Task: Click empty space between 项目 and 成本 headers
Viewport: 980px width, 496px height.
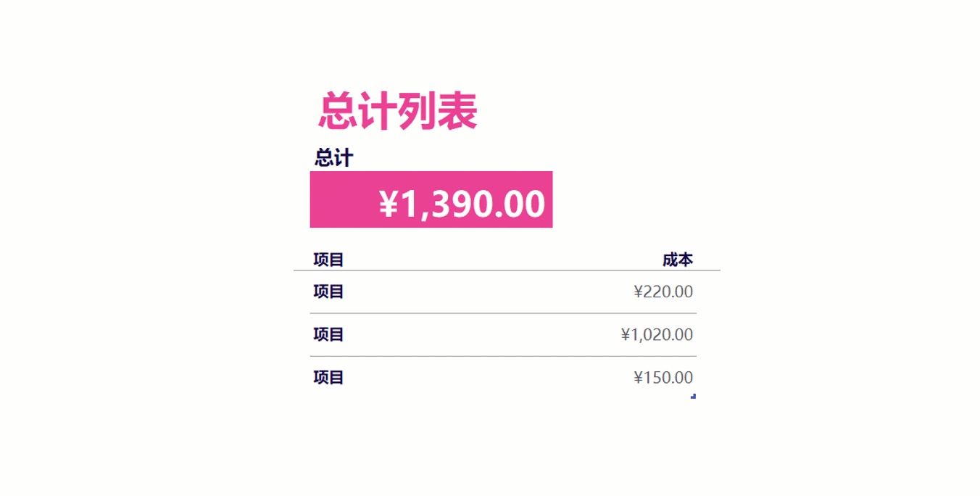Action: click(500, 260)
